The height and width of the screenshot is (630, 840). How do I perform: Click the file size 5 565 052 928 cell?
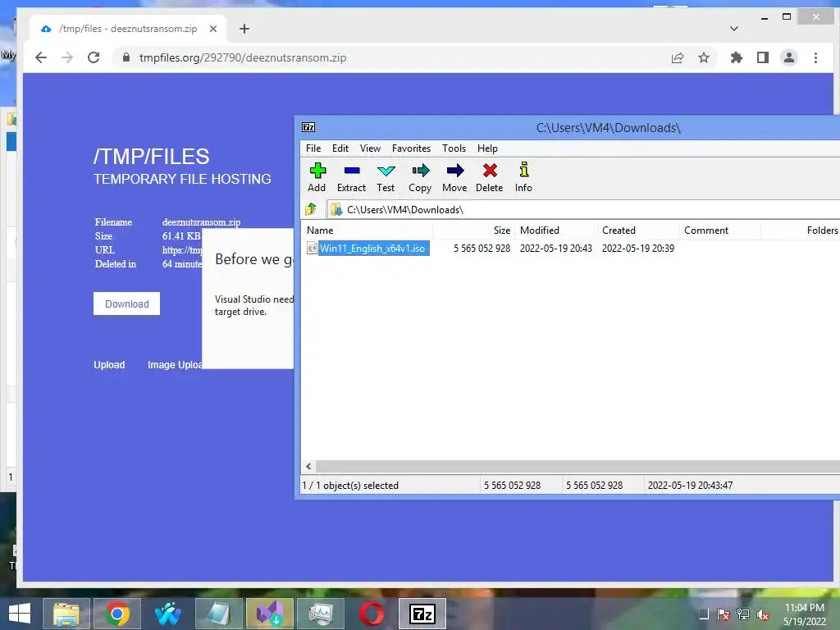click(x=482, y=248)
